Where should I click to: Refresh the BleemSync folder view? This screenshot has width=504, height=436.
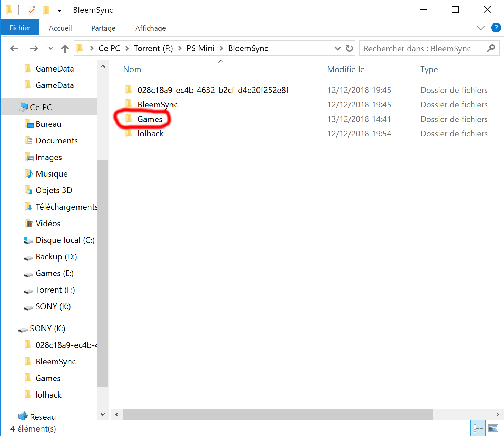pos(349,48)
